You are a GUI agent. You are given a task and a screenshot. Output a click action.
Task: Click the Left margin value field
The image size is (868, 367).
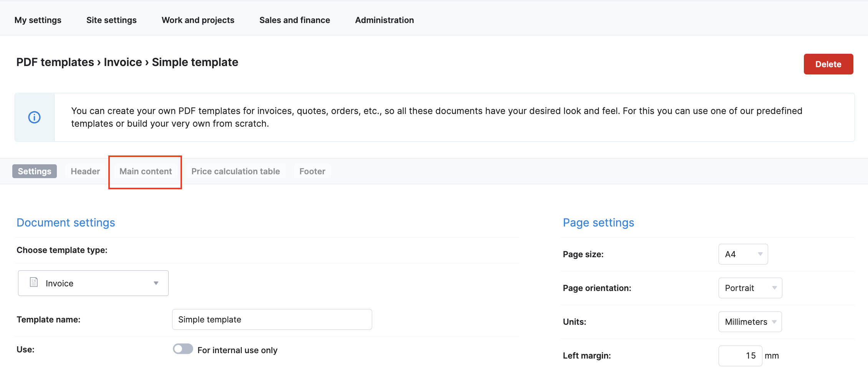pos(740,355)
